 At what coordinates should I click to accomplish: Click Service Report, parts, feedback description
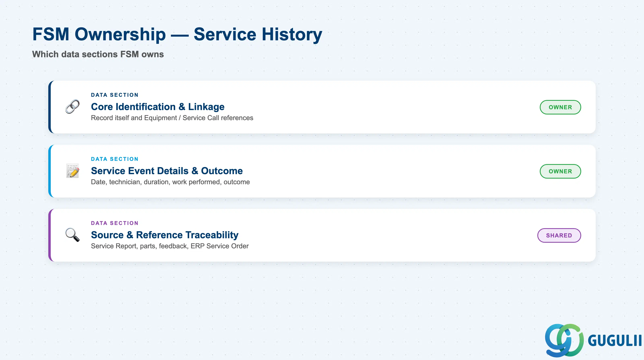[170, 246]
